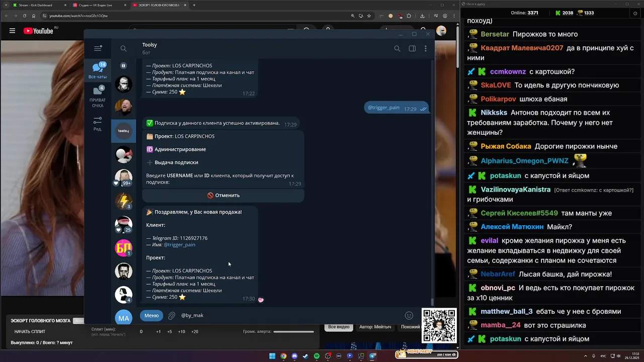
Task: Open the browser extensions puzzle icon
Action: [409, 16]
